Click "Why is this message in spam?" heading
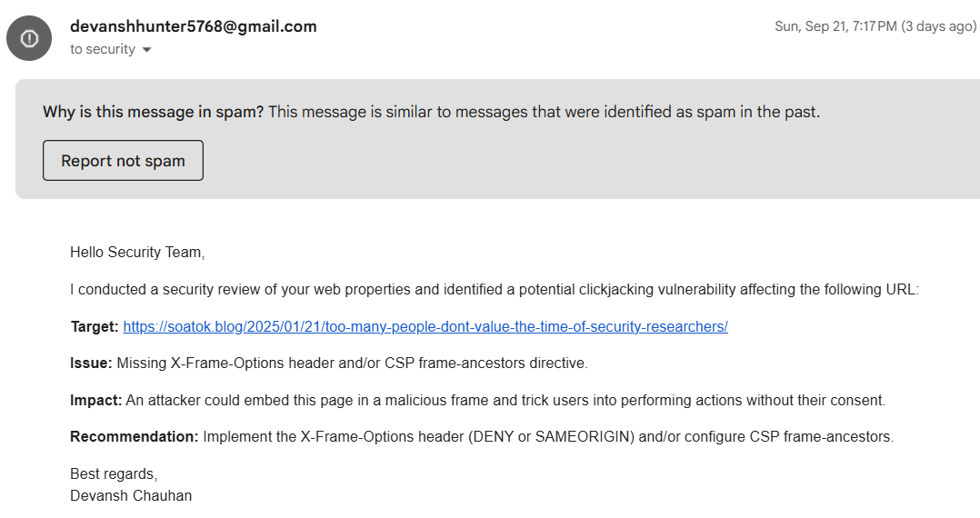This screenshot has width=980, height=518. pyautogui.click(x=153, y=113)
